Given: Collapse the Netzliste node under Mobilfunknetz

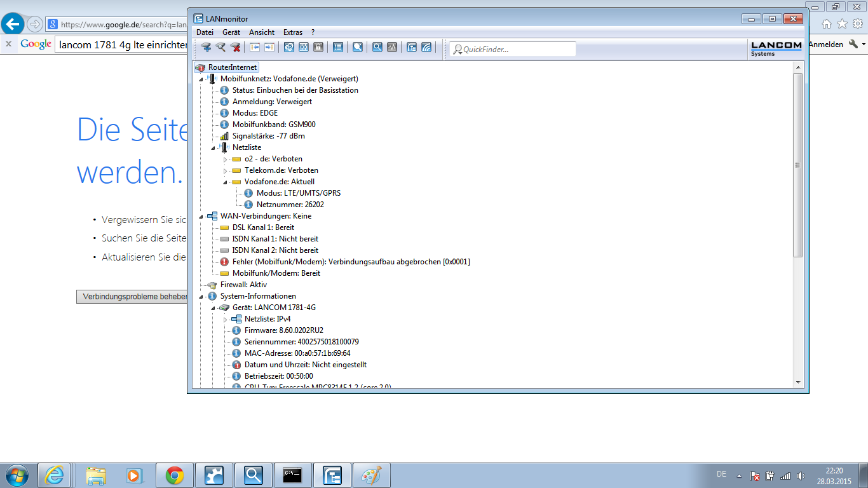Looking at the screenshot, I should coord(213,148).
